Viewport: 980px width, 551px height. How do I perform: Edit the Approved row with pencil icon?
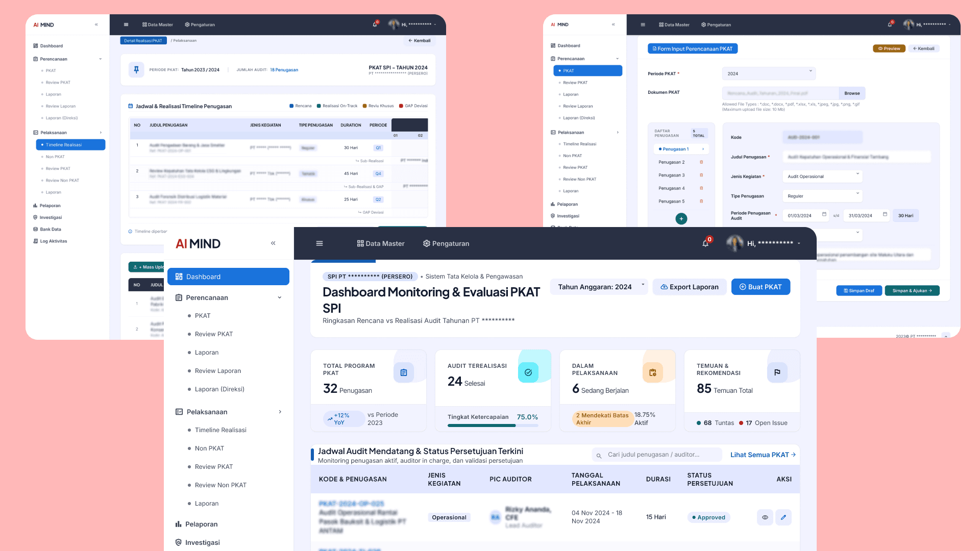pos(783,517)
